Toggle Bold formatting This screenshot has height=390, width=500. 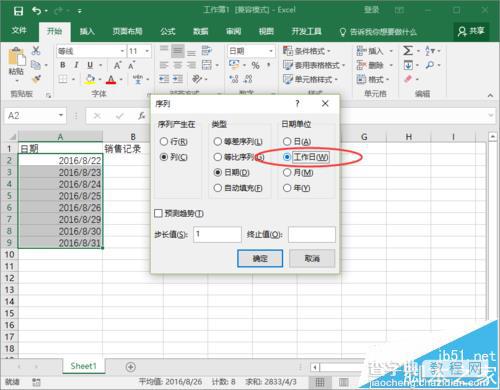click(x=63, y=65)
